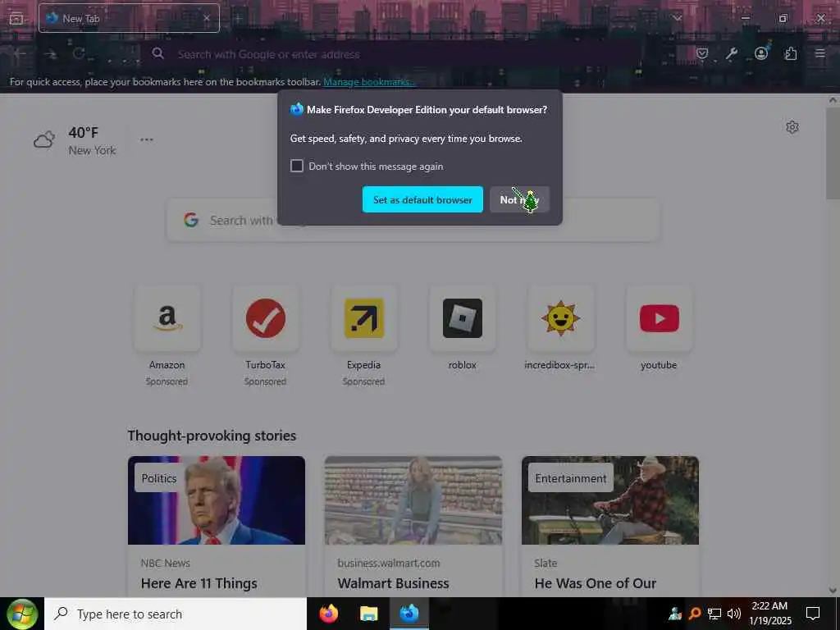Screen dimensions: 840x630
Task: Open the incredibox-spr shortcut tile
Action: (x=560, y=328)
